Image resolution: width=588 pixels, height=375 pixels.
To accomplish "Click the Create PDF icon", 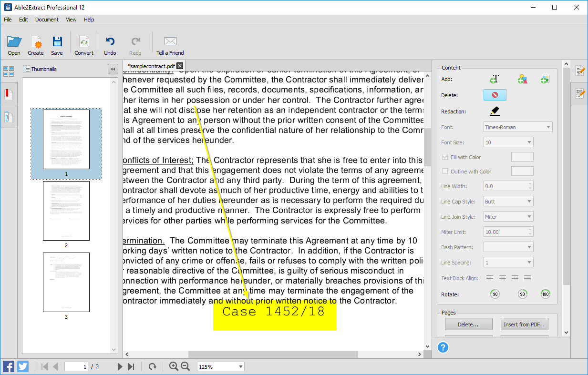I will click(35, 42).
